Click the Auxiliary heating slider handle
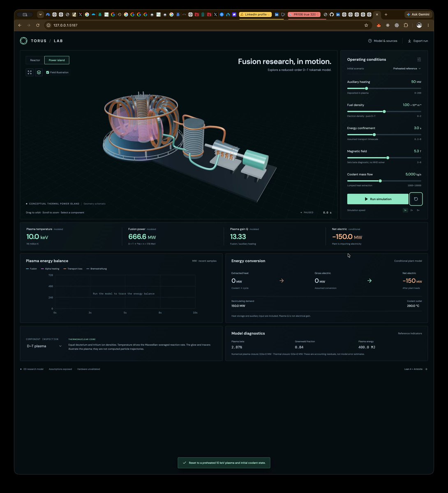The width and height of the screenshot is (448, 493). coord(366,88)
